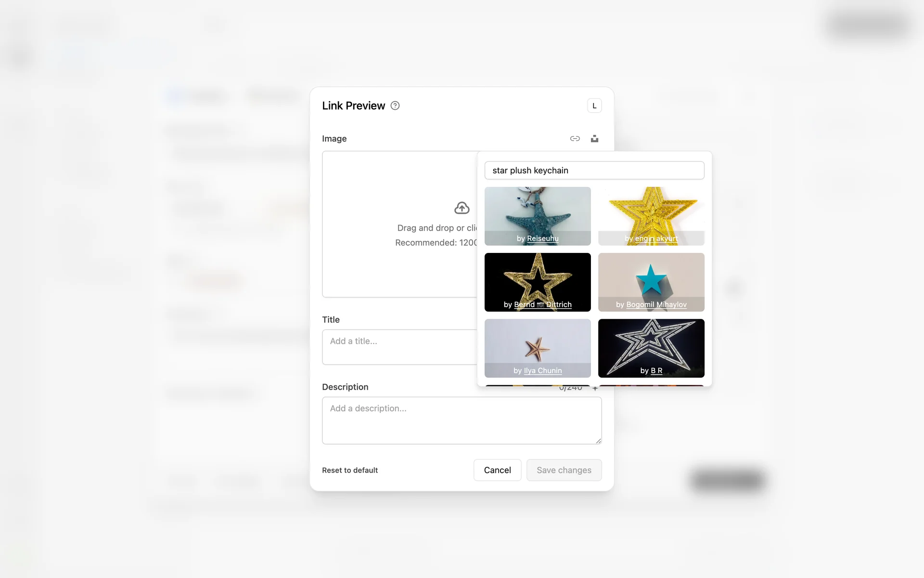Click the Add a description textarea
Viewport: 924px width, 578px height.
461,420
